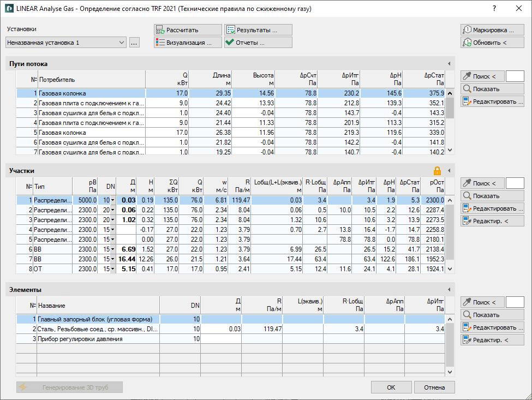Click Показать magnifier in Участки
Image resolution: width=532 pixels, height=400 pixels.
click(x=492, y=196)
